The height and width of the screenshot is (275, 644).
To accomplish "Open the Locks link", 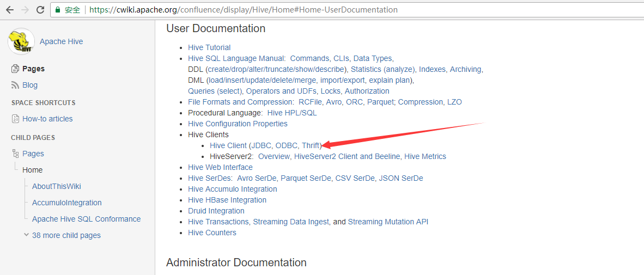I will [x=331, y=91].
